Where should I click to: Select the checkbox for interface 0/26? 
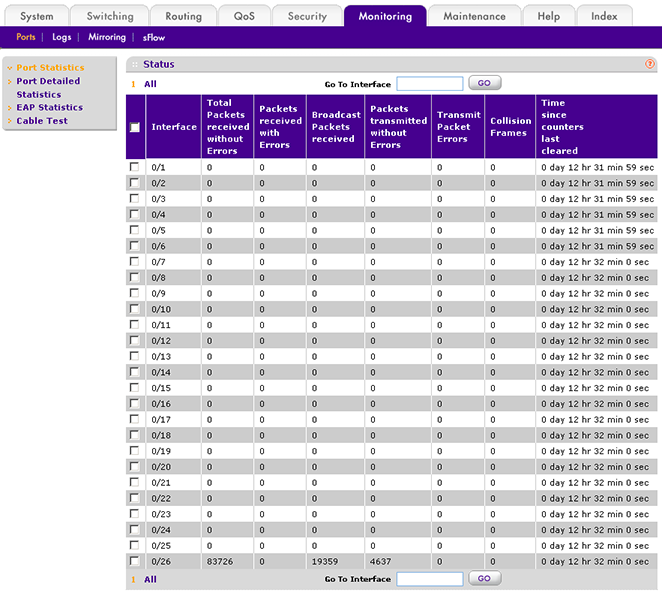click(134, 561)
